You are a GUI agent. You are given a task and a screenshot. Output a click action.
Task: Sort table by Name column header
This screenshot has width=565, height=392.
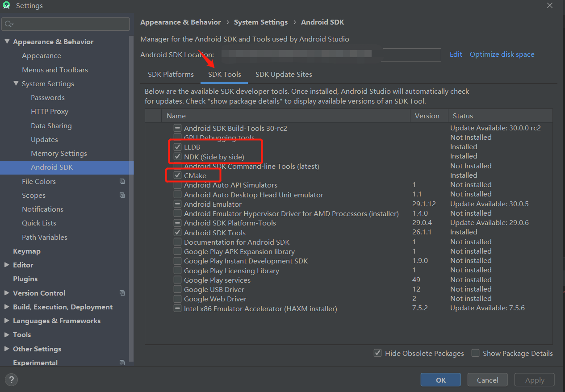click(x=286, y=116)
